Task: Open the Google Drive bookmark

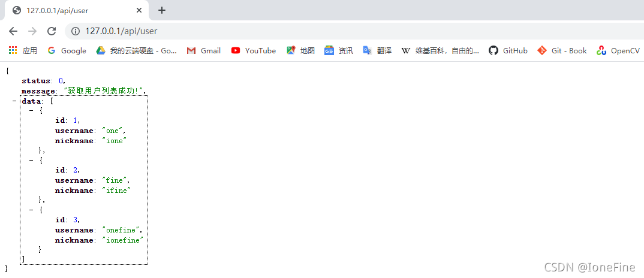Action: pos(137,50)
